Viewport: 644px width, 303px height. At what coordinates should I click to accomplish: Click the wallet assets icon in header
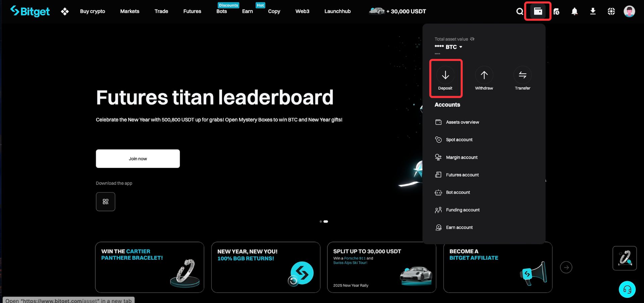[x=538, y=11]
